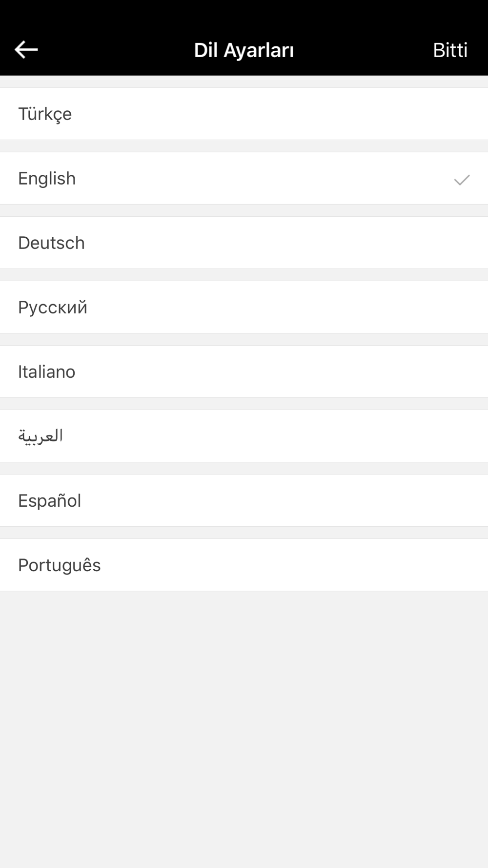
Task: Choose Español from the list
Action: 244,500
